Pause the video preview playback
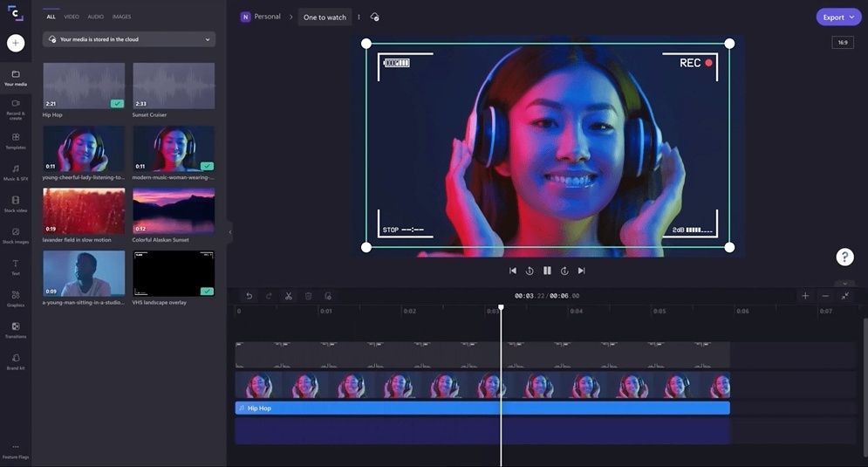This screenshot has width=868, height=467. tap(547, 271)
